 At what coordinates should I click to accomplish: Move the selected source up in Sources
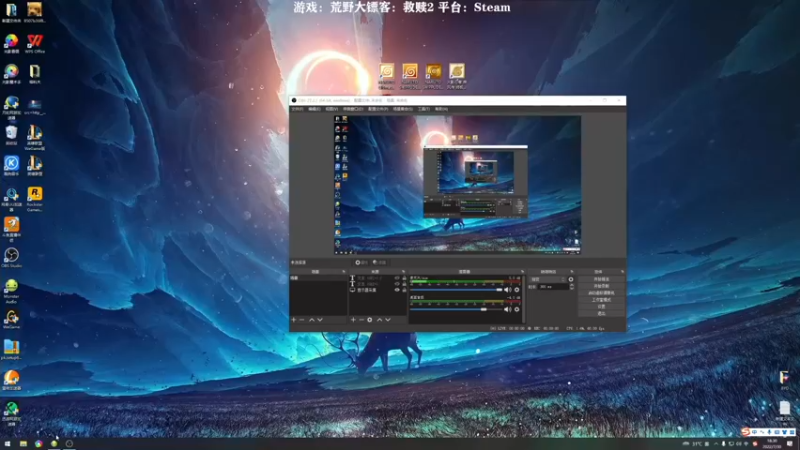tap(380, 320)
